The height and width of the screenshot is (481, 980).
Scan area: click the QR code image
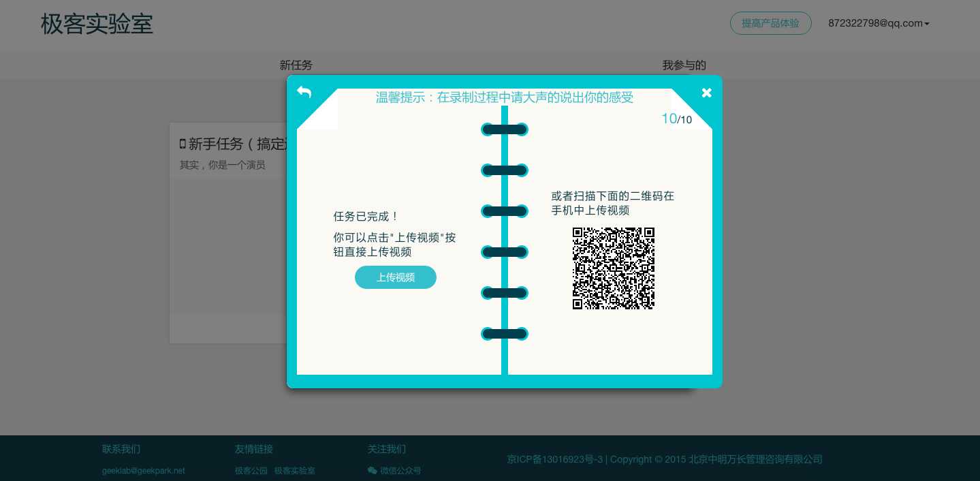pyautogui.click(x=613, y=268)
